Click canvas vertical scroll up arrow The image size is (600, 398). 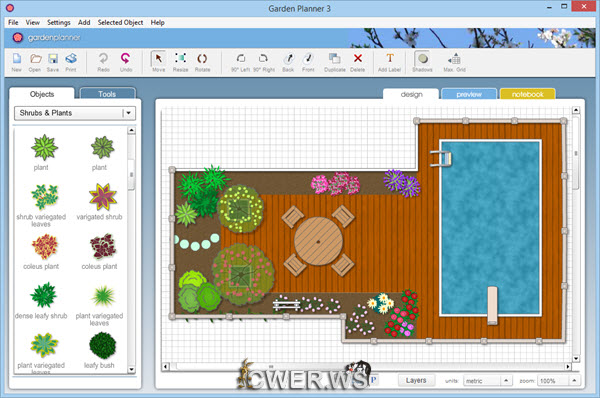point(576,110)
